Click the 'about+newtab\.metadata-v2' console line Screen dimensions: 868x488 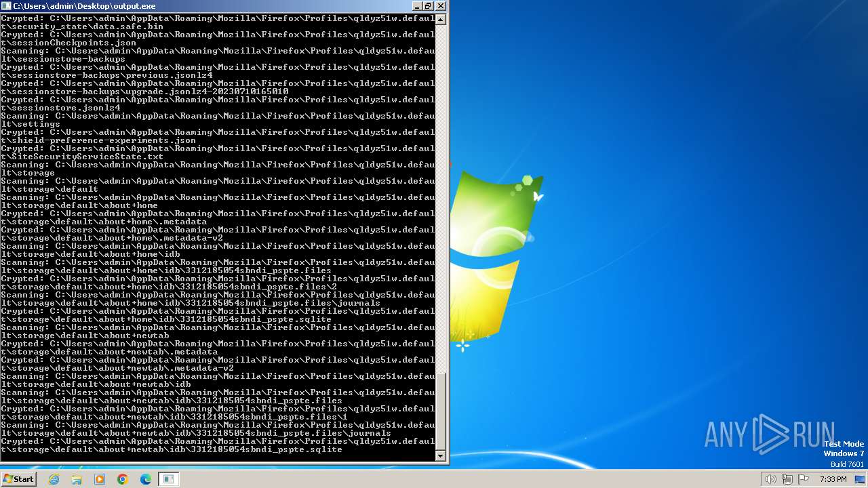(117, 368)
